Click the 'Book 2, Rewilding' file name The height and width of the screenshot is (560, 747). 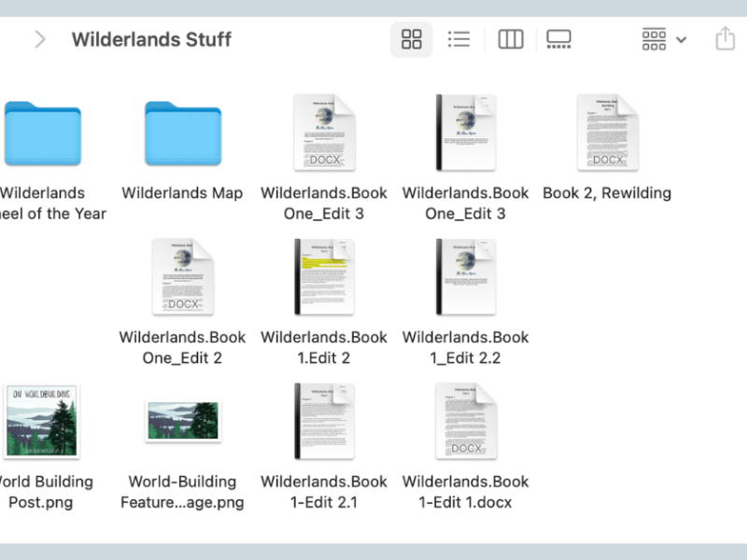point(607,193)
